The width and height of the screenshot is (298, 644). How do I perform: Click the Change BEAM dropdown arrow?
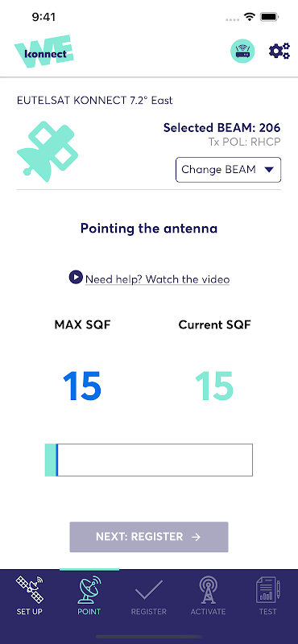coord(269,170)
